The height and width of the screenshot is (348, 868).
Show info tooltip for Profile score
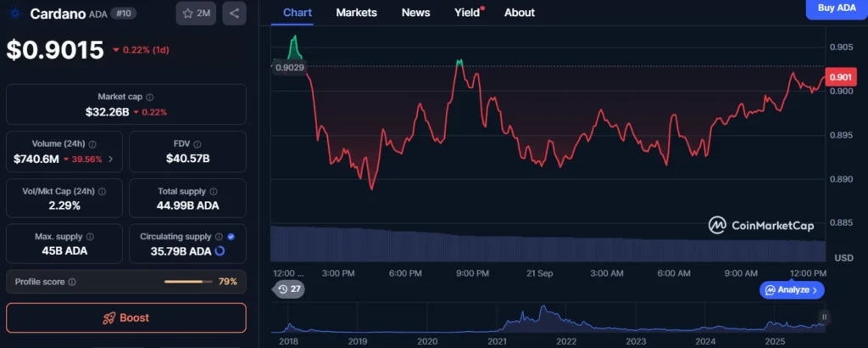click(72, 282)
